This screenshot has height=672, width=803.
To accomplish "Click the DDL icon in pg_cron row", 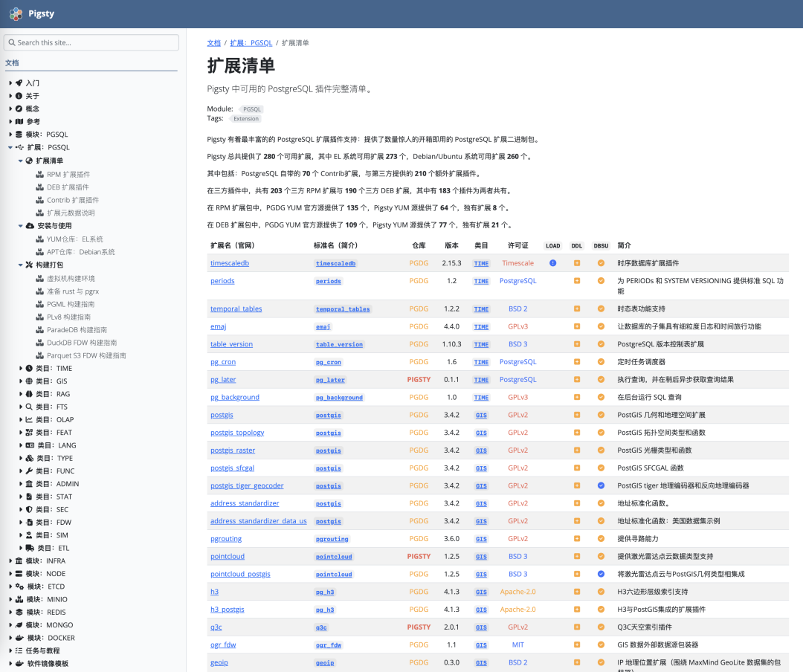I will [577, 361].
